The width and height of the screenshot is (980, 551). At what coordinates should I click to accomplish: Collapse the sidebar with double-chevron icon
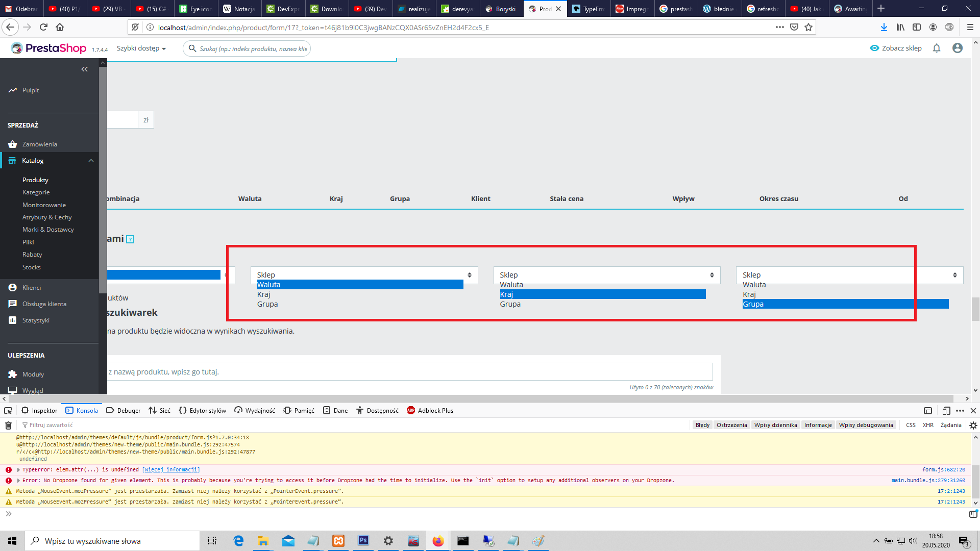pos(84,69)
